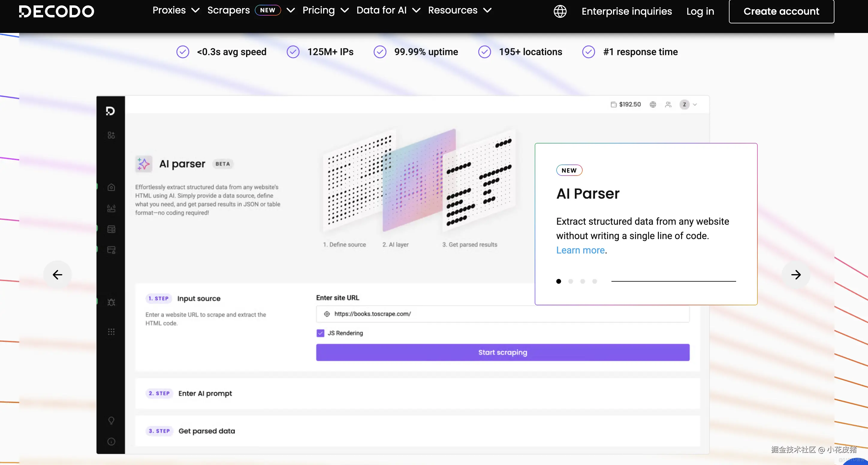Select the fourth carousel dot

594,281
